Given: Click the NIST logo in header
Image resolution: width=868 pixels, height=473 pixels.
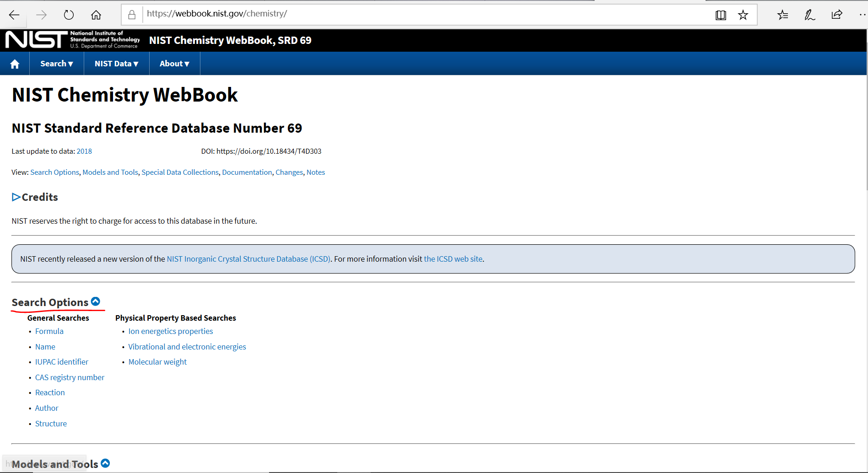Looking at the screenshot, I should point(72,40).
